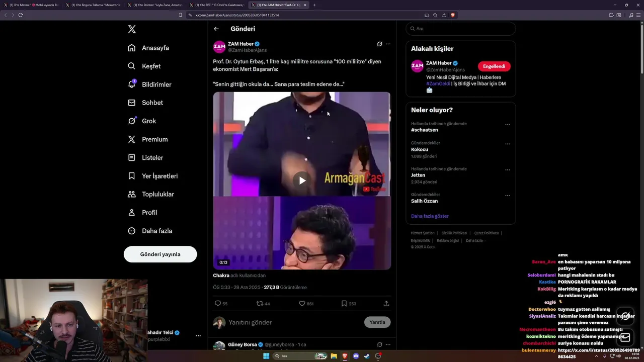
Task: Open Keşfet explore page
Action: 144,66
